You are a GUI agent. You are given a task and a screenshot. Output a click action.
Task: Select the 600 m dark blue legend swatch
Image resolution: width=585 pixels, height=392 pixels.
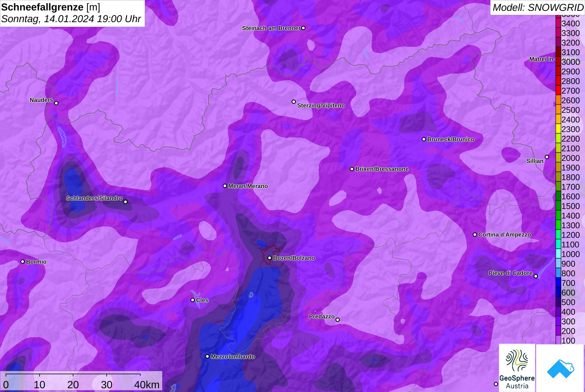tap(558, 293)
